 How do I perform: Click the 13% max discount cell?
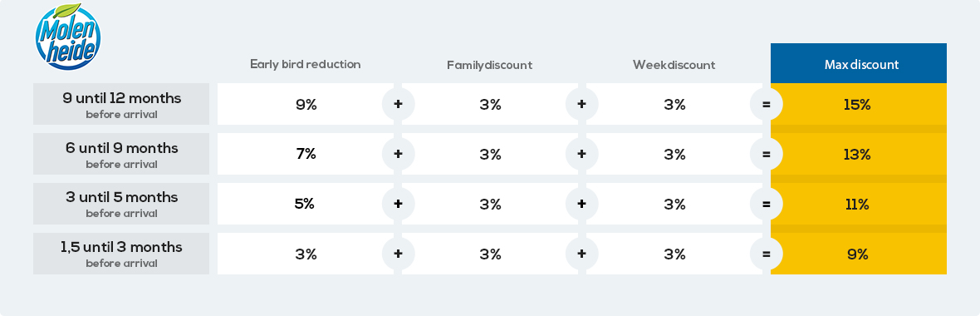click(x=859, y=154)
